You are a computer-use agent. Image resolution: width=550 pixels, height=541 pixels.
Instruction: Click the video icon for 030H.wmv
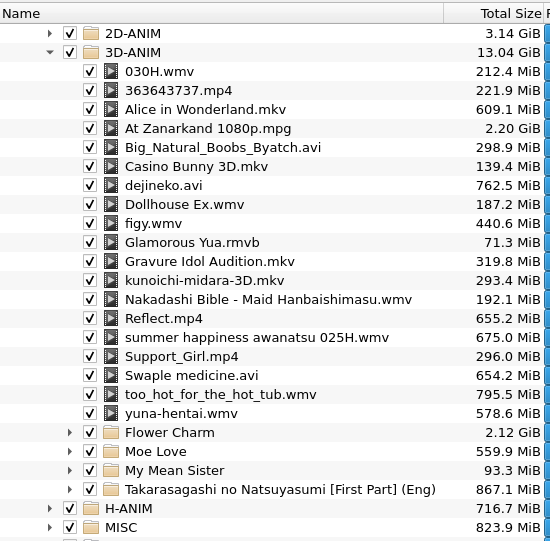coord(111,72)
